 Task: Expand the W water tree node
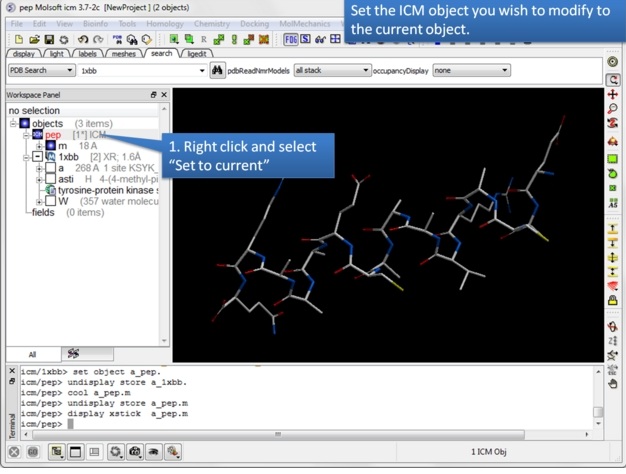pyautogui.click(x=39, y=201)
